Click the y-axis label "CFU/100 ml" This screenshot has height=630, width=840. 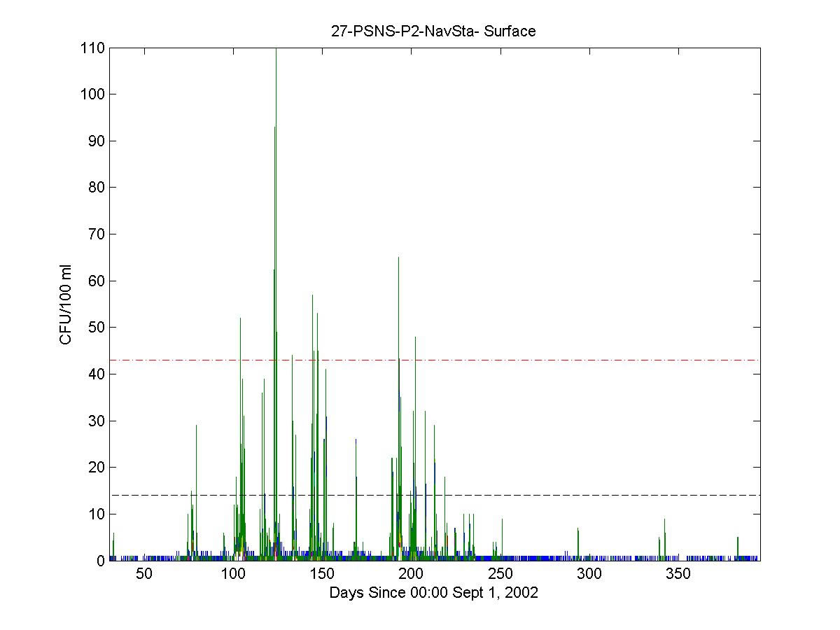[x=66, y=304]
